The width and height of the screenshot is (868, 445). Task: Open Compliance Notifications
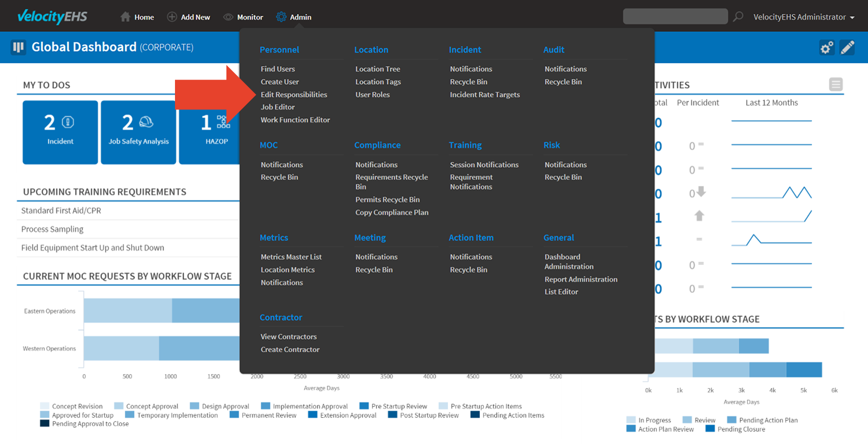pyautogui.click(x=376, y=165)
